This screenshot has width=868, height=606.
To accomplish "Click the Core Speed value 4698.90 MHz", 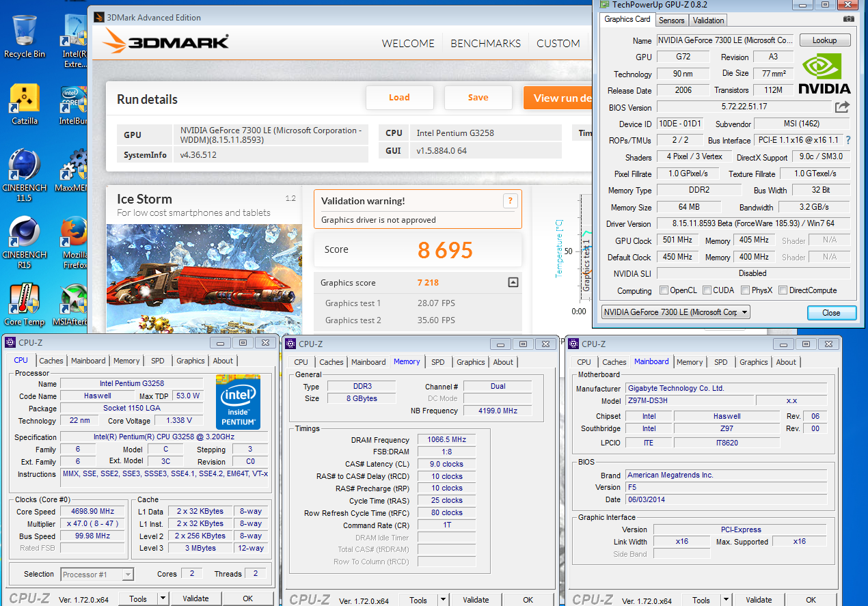I will (93, 511).
